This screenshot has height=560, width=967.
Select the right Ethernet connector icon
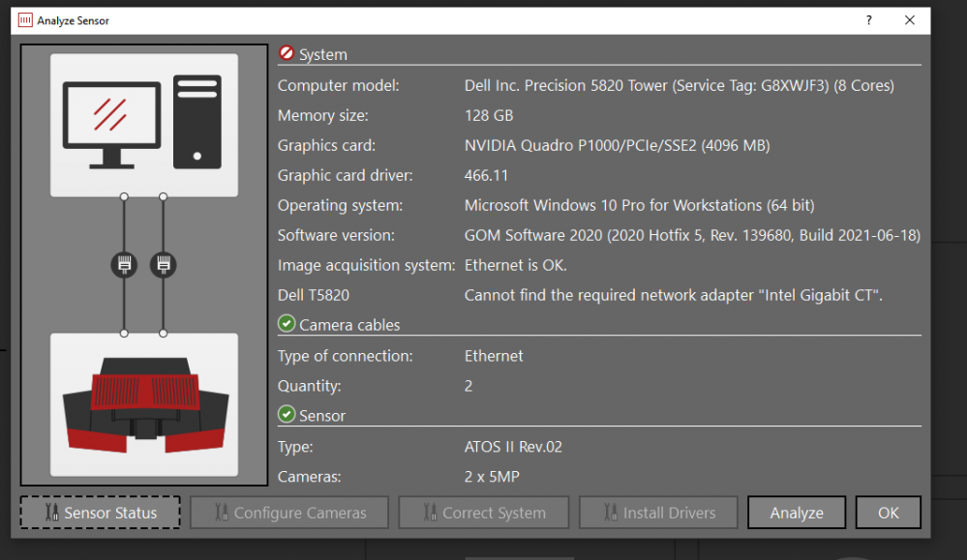(x=163, y=265)
